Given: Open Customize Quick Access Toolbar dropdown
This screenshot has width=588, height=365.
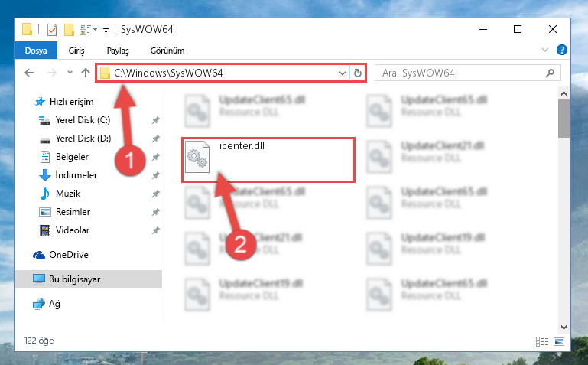Looking at the screenshot, I should (x=106, y=30).
